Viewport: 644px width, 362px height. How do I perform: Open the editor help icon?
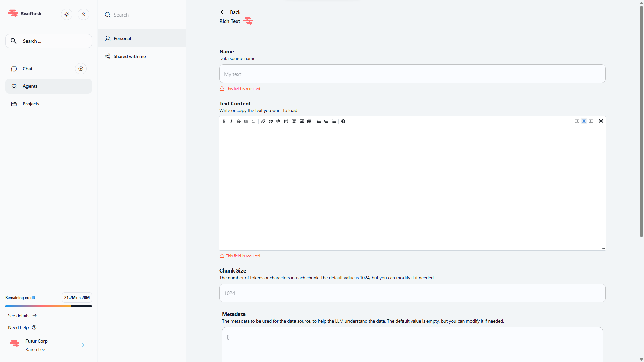coord(343,121)
